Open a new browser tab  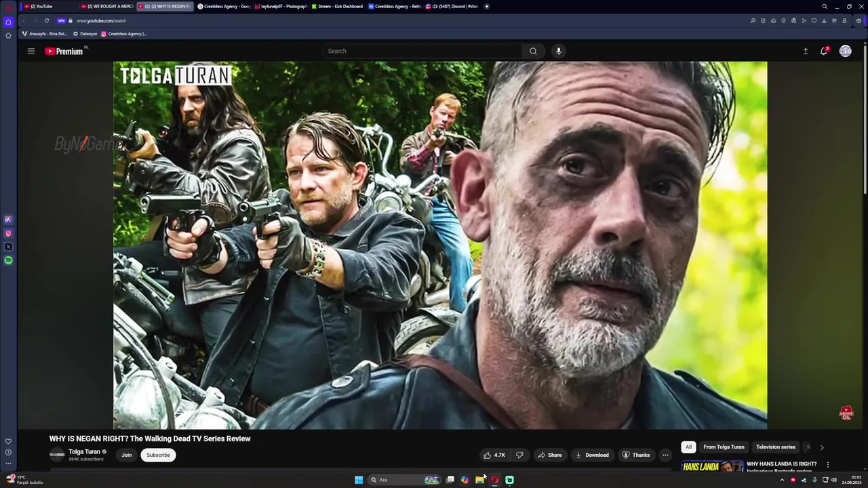point(486,6)
